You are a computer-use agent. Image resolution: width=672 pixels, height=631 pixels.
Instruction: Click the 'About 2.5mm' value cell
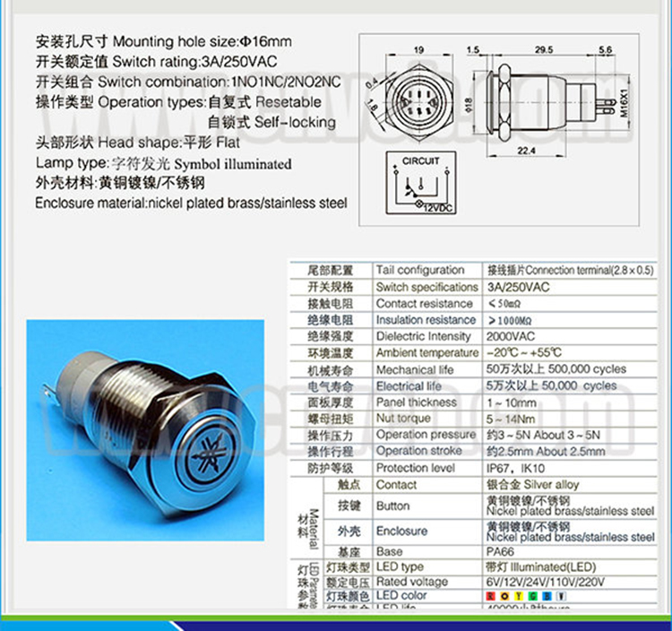coord(571,452)
